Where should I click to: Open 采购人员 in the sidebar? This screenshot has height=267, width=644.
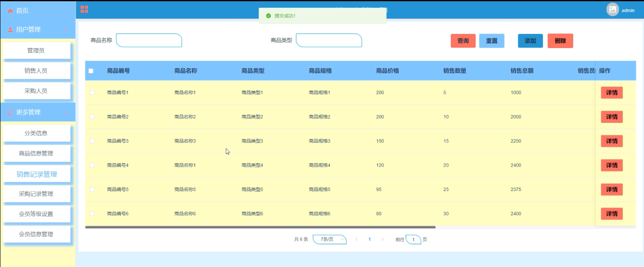36,91
